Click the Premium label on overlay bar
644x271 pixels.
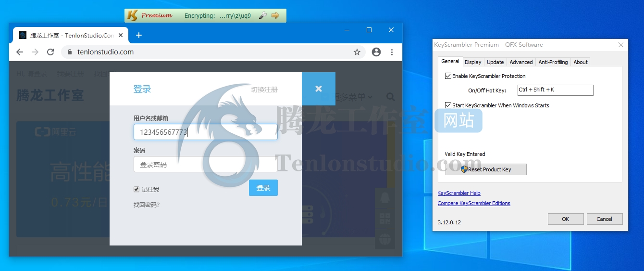(x=157, y=15)
